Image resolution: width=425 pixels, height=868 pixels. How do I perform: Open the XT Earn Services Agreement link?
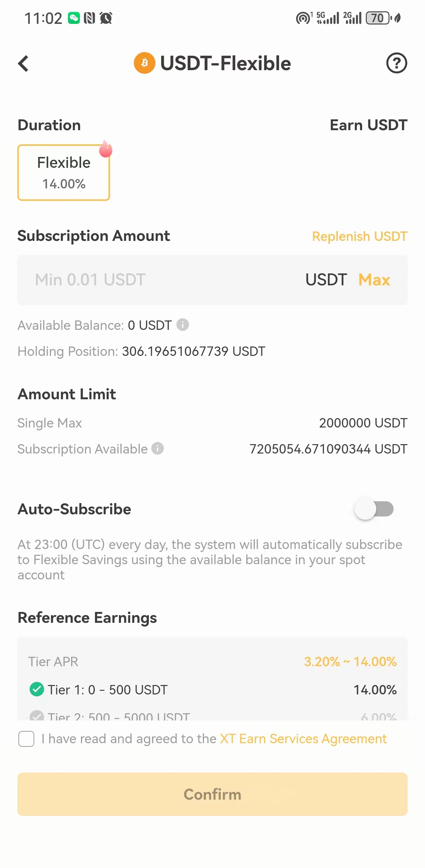click(303, 739)
